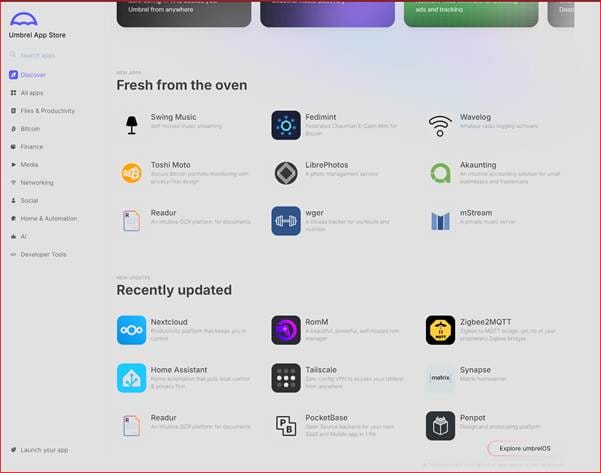Open the mStream app icon

440,221
